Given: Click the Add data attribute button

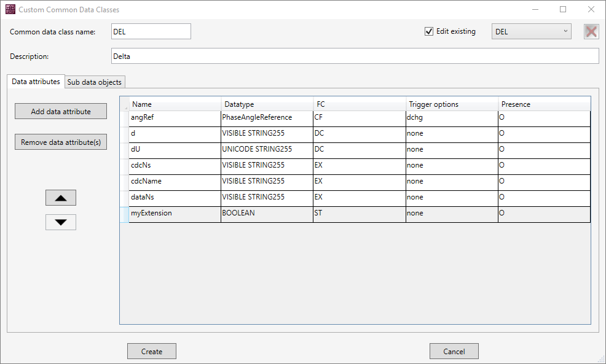Looking at the screenshot, I should coord(61,111).
